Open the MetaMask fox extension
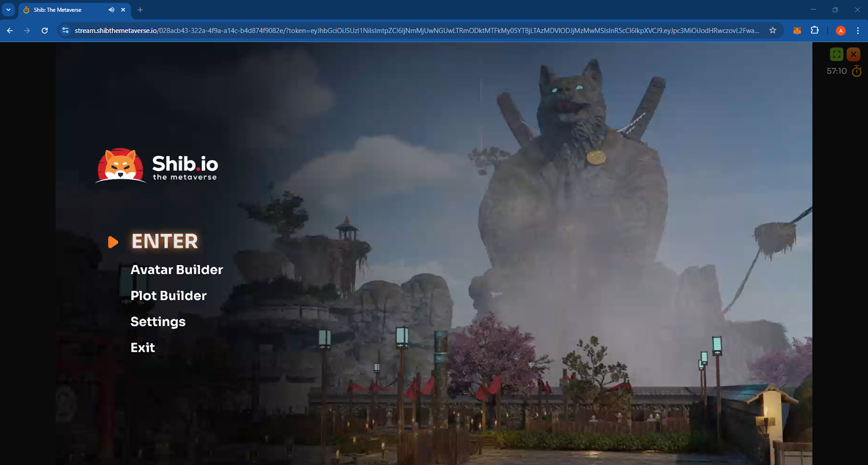 (797, 30)
